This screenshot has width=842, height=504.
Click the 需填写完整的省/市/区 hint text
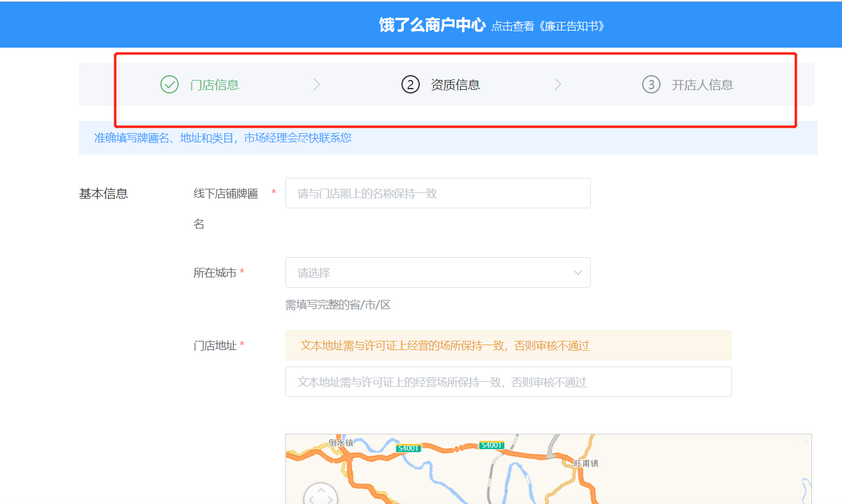pos(338,305)
